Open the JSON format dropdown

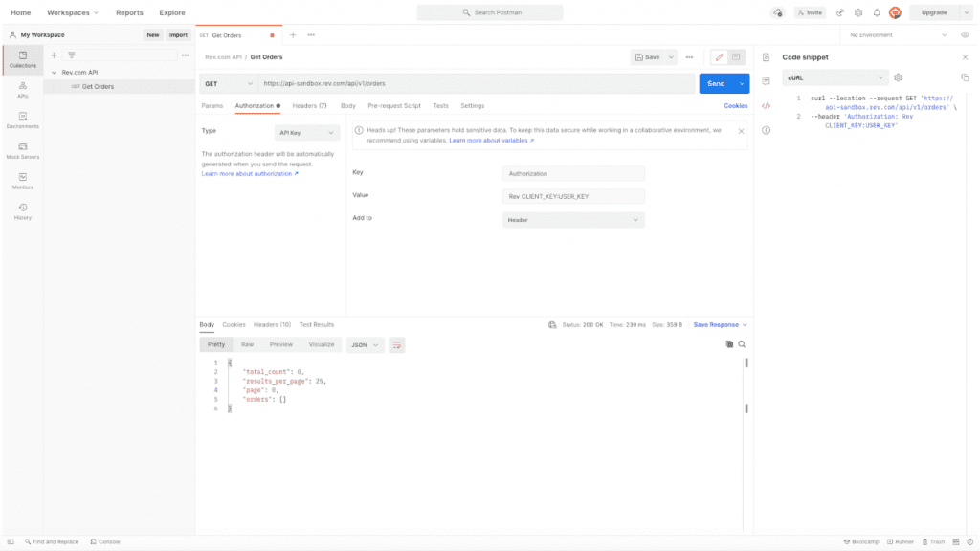[x=365, y=344]
